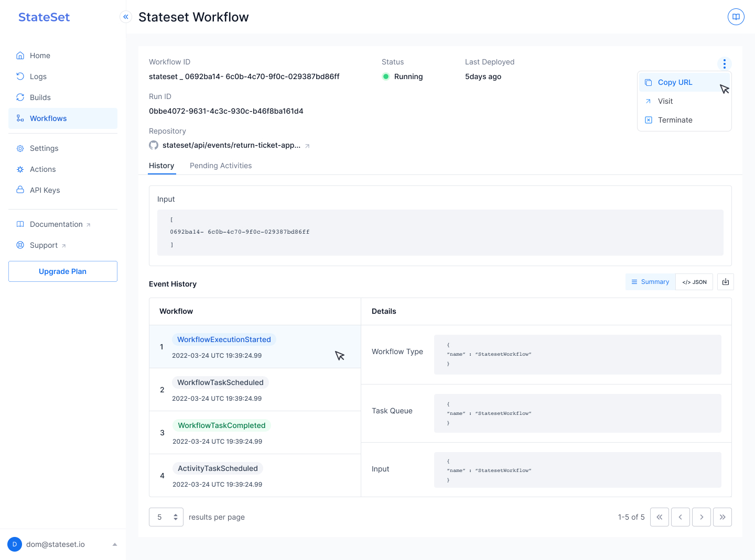This screenshot has height=560, width=755.
Task: Select Visit from the options menu
Action: [x=684, y=101]
